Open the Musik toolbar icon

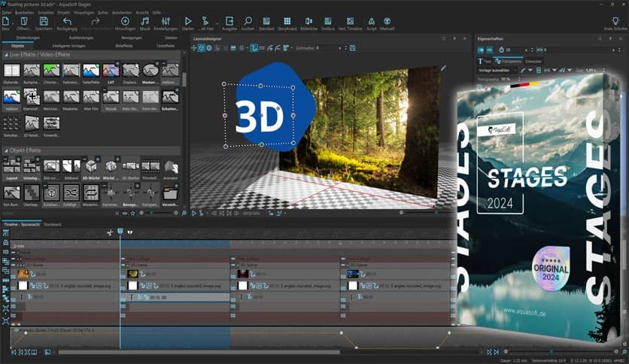(144, 21)
